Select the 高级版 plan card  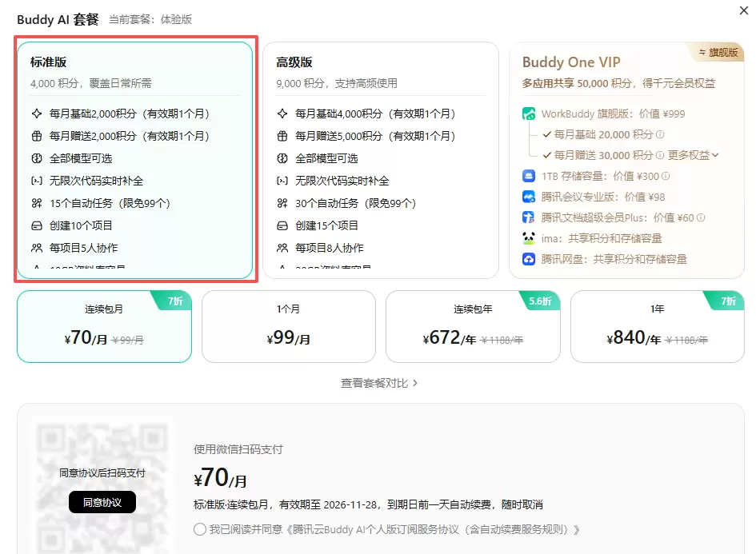pyautogui.click(x=381, y=160)
